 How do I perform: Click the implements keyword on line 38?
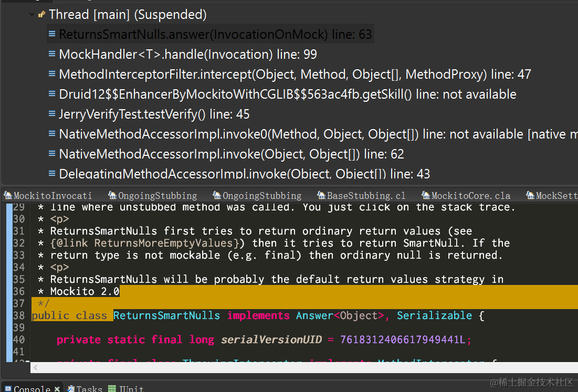point(258,316)
